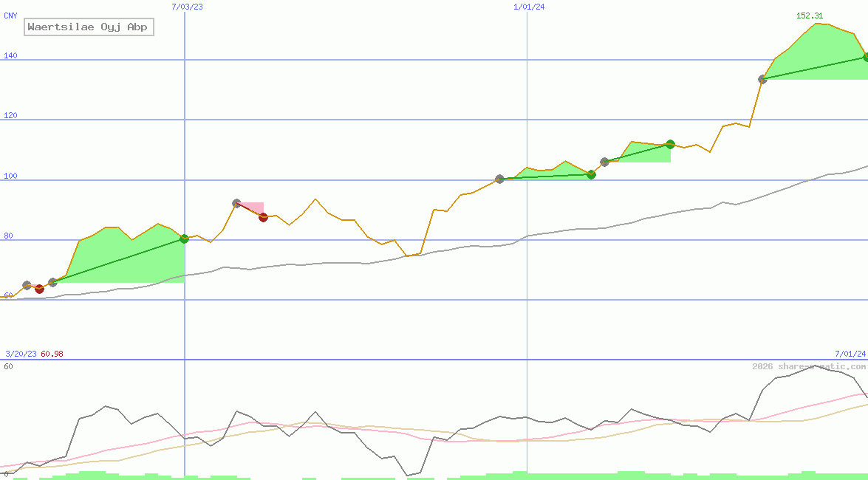The image size is (868, 480).
Task: Click the 100 price axis label
Action: click(10, 176)
